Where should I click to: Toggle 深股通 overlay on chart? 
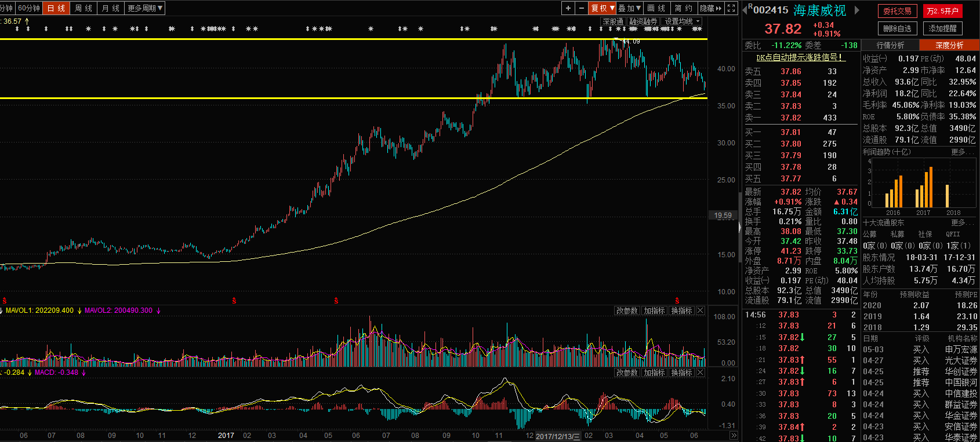pos(613,21)
